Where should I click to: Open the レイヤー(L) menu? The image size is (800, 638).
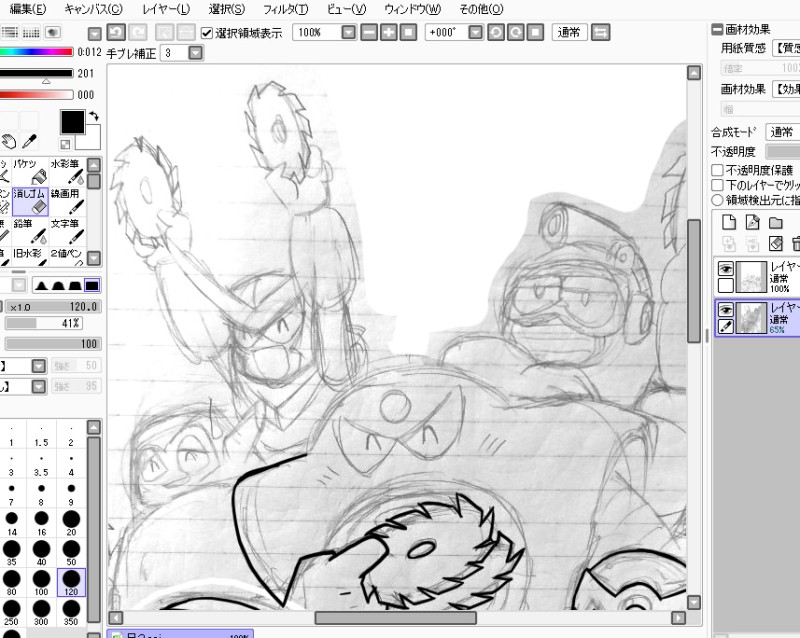(166, 9)
